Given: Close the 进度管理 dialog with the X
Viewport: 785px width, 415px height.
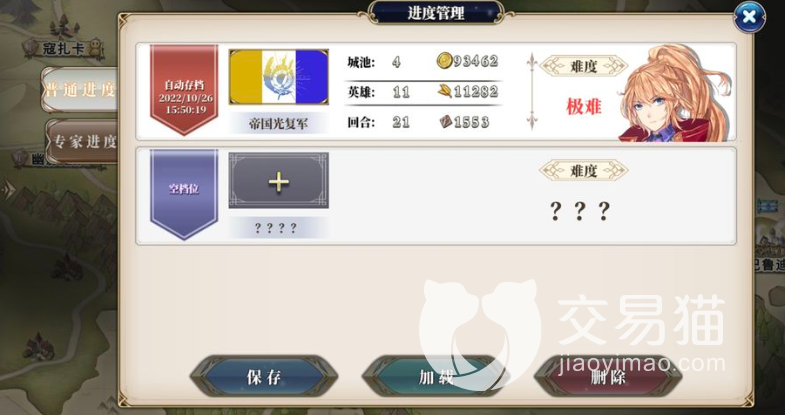Looking at the screenshot, I should pyautogui.click(x=749, y=17).
